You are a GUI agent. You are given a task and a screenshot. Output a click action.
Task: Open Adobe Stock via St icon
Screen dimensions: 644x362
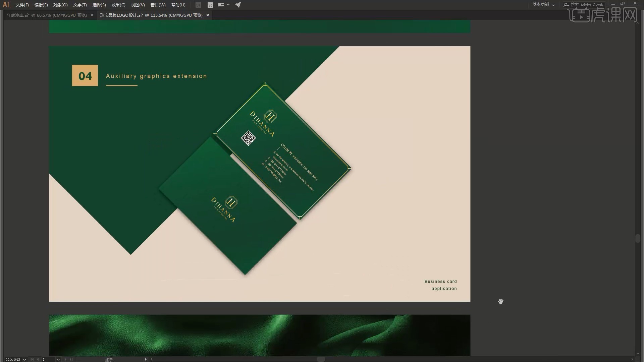click(210, 5)
